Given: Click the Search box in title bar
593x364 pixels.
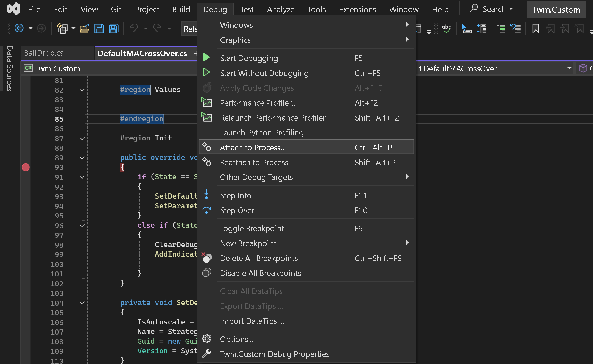Looking at the screenshot, I should [x=491, y=9].
